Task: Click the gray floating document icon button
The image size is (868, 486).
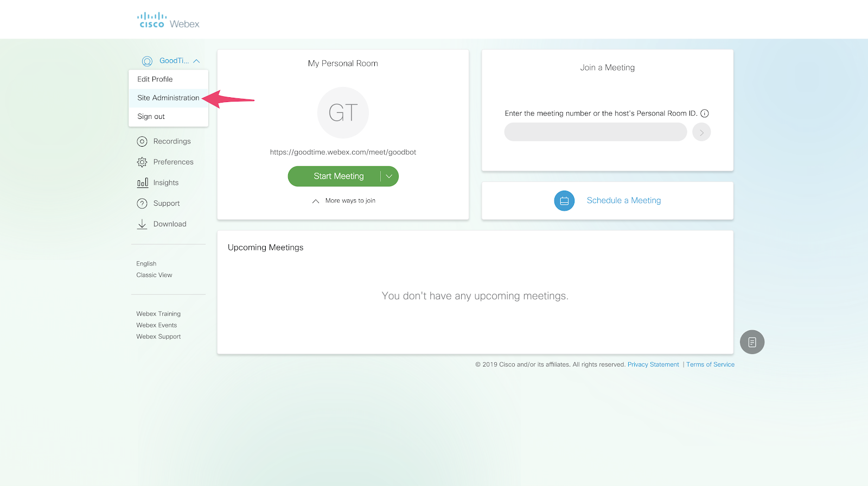Action: pyautogui.click(x=752, y=342)
